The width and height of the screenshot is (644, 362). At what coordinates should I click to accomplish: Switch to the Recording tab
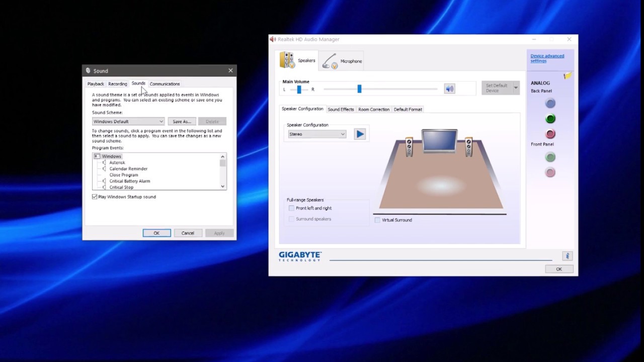click(118, 84)
